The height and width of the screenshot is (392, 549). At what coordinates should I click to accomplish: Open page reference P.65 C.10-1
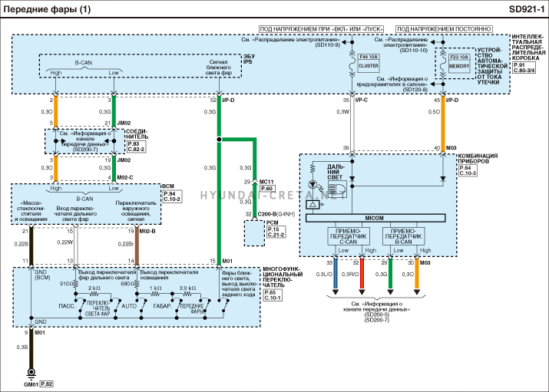(x=273, y=295)
